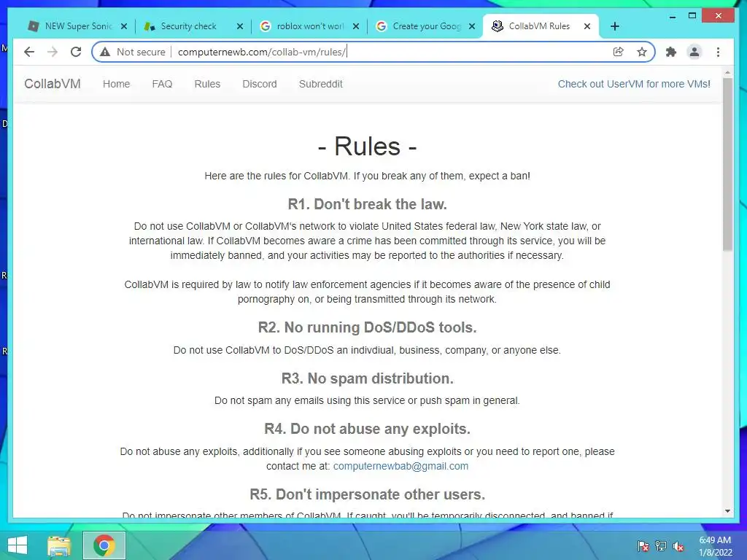747x560 pixels.
Task: Click the scrollbar down arrow
Action: pos(727,511)
